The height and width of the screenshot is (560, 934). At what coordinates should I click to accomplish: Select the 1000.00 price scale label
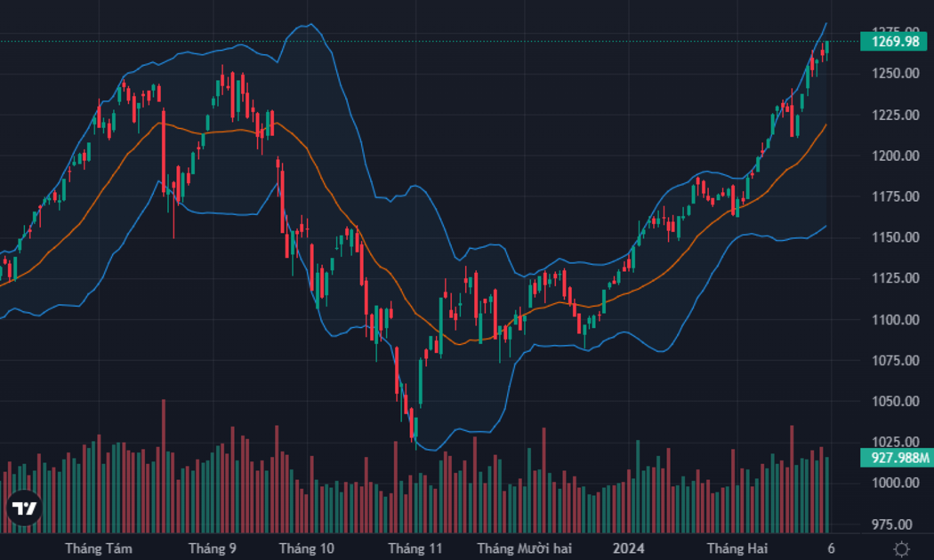[895, 483]
